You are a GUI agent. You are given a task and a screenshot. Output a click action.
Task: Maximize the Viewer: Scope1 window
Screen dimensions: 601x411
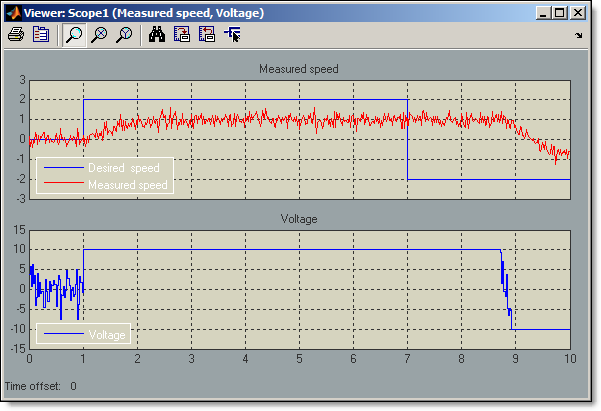tap(560, 13)
